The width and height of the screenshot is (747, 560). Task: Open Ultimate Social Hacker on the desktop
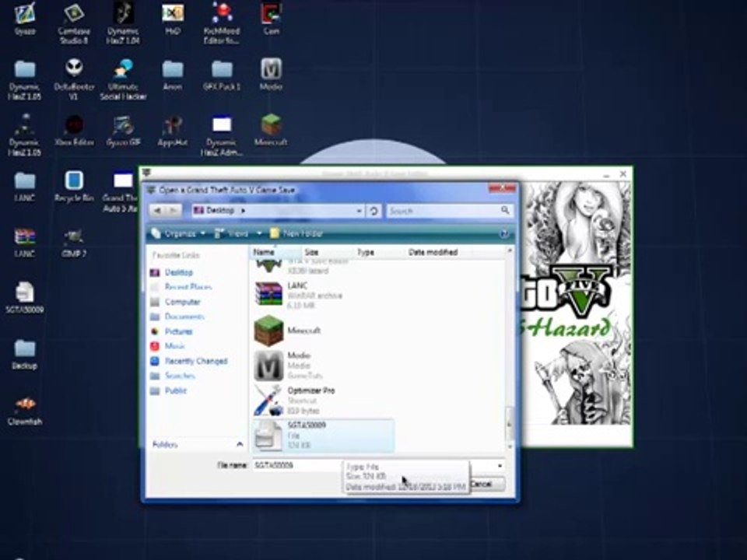(x=123, y=79)
